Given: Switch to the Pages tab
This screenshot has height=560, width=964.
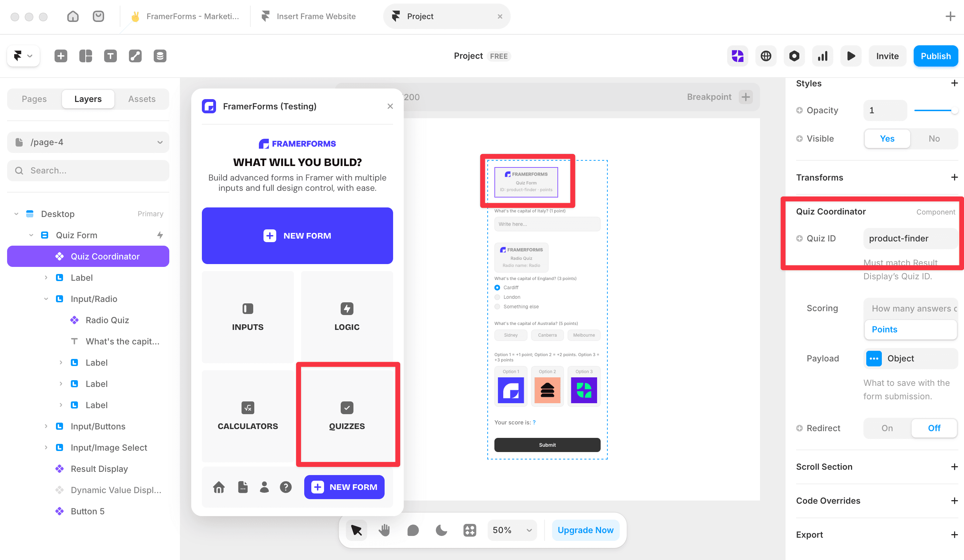Looking at the screenshot, I should click(x=34, y=99).
